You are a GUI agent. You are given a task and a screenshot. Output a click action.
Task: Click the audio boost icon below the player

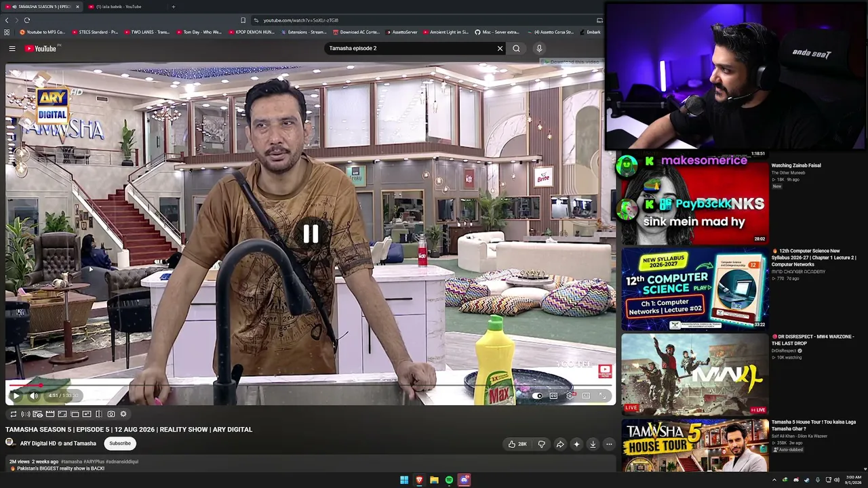tap(25, 414)
